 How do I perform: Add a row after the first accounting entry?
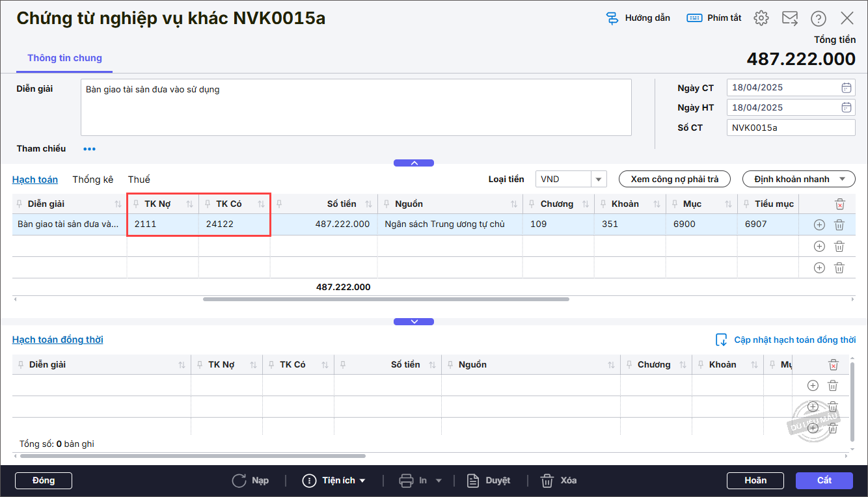tap(819, 225)
